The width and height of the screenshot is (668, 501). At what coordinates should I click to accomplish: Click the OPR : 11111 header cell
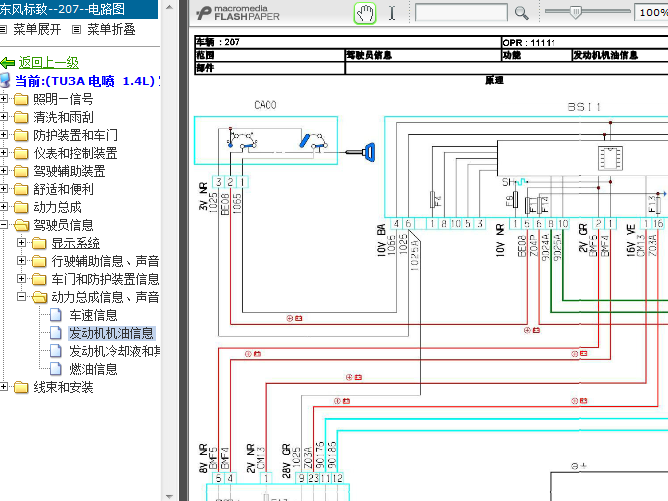pos(584,43)
